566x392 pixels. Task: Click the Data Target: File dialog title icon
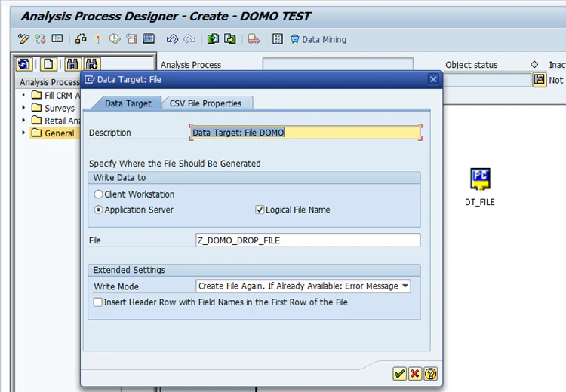(90, 80)
